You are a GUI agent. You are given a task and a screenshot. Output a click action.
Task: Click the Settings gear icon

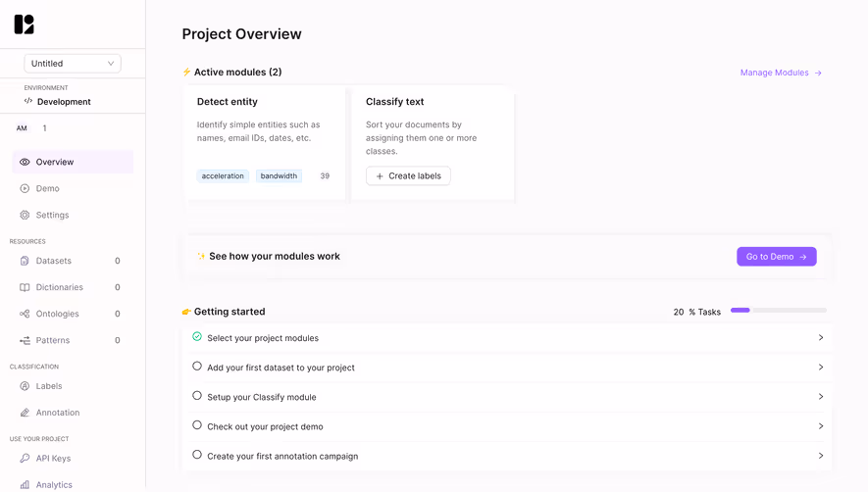point(25,216)
